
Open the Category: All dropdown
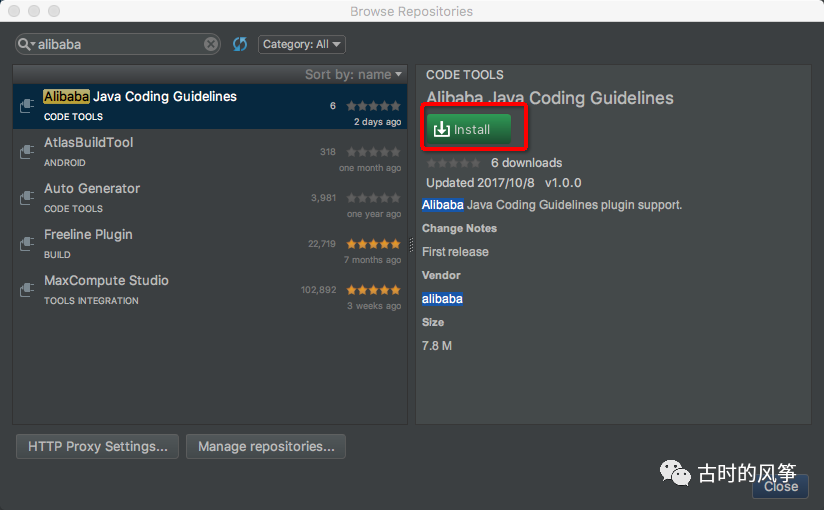click(x=302, y=44)
